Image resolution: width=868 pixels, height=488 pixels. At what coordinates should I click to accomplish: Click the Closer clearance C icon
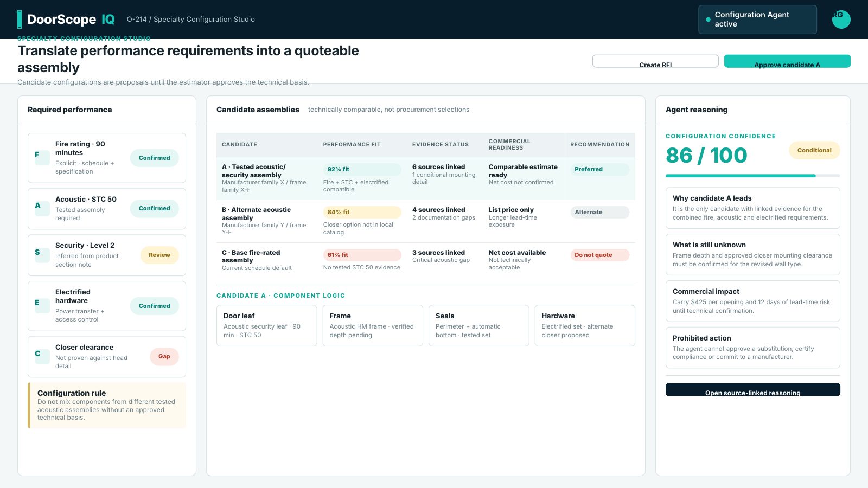pos(42,356)
